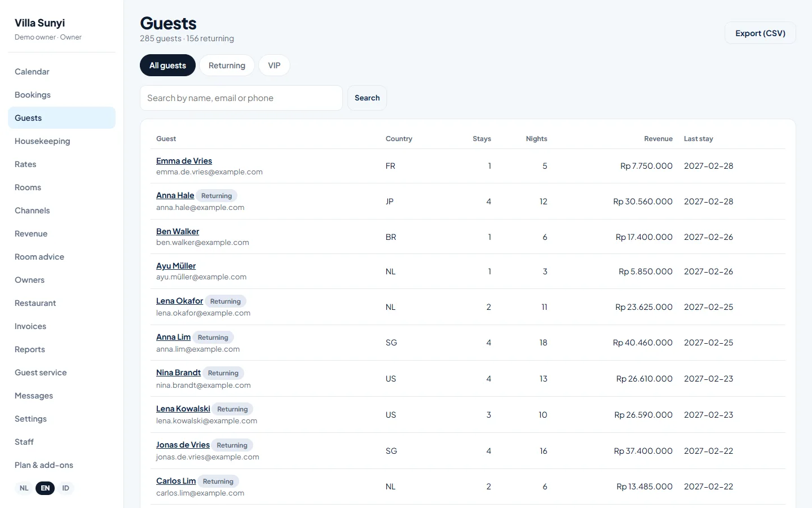This screenshot has height=508, width=812.
Task: Switch to the VIP tab
Action: [274, 65]
